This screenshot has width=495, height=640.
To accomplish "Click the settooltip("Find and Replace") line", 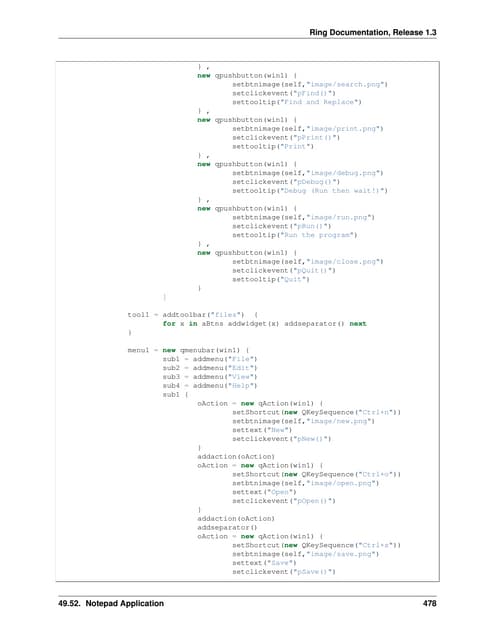I will click(297, 102).
